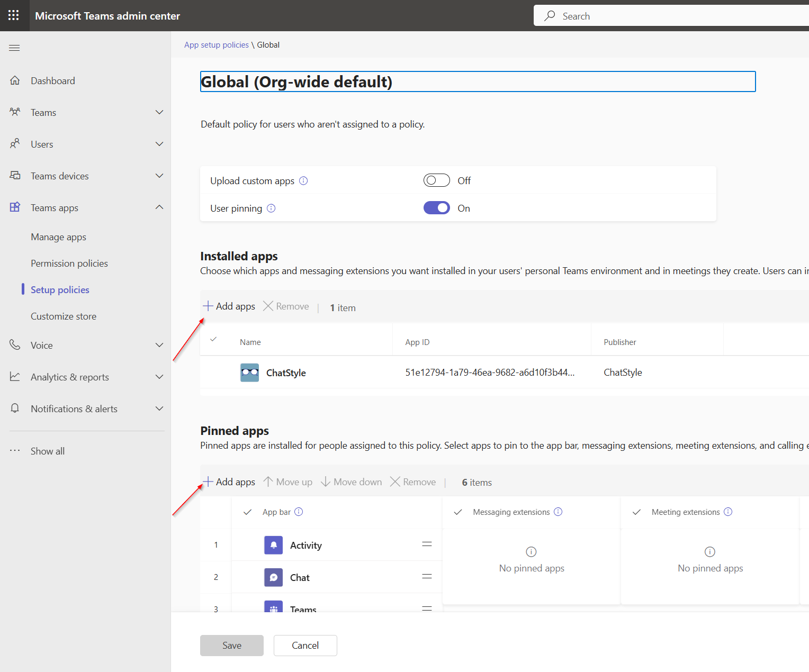Screen dimensions: 809x672
Task: Select all installed apps header checkmark
Action: coord(213,339)
